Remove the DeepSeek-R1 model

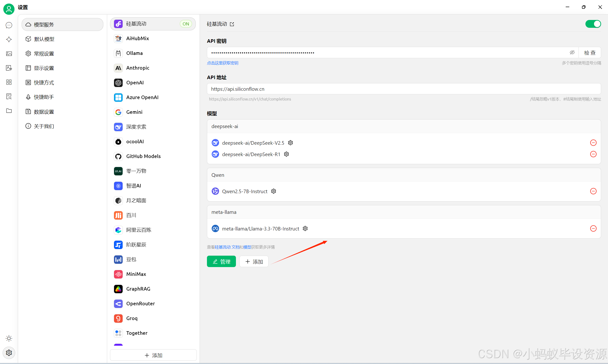pyautogui.click(x=593, y=154)
